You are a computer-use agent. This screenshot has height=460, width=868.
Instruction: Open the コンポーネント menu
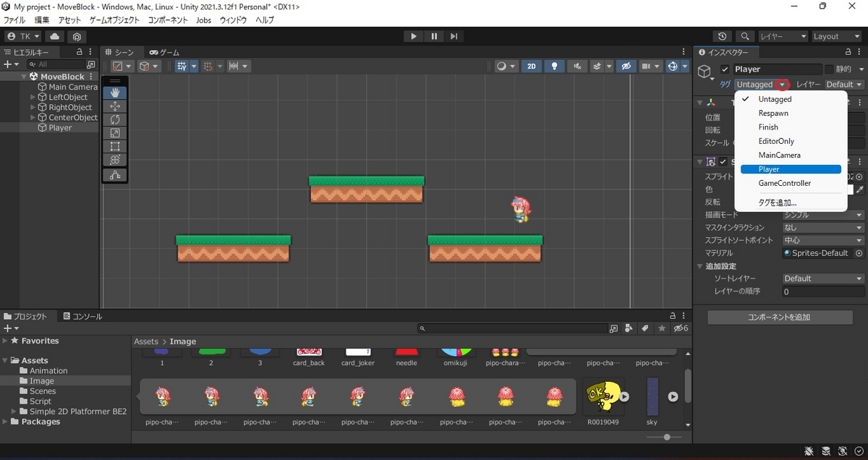click(x=168, y=20)
